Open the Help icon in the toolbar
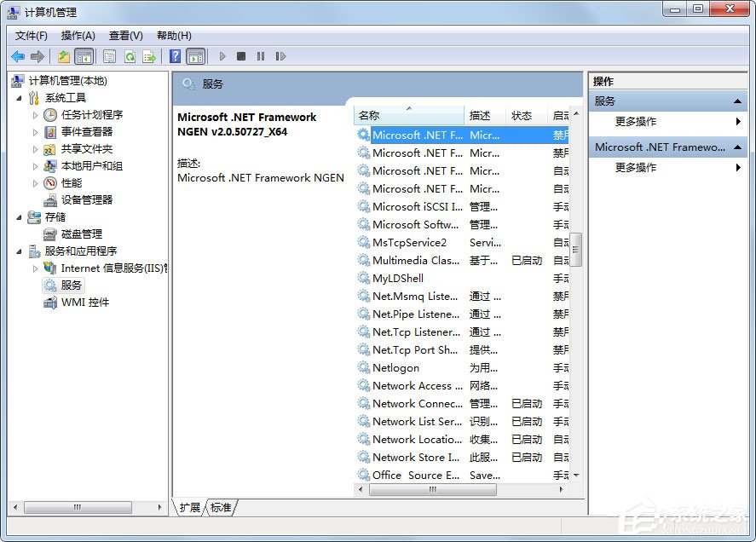 (x=176, y=56)
